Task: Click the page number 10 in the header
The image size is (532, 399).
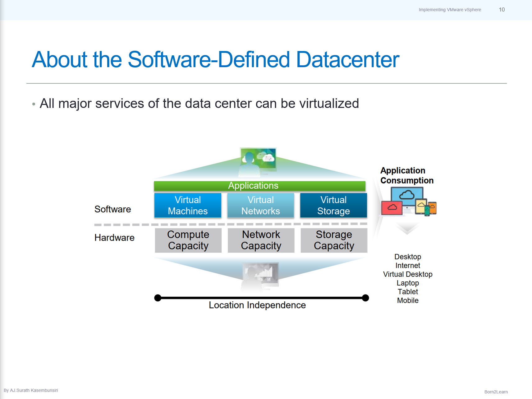Action: coord(502,10)
